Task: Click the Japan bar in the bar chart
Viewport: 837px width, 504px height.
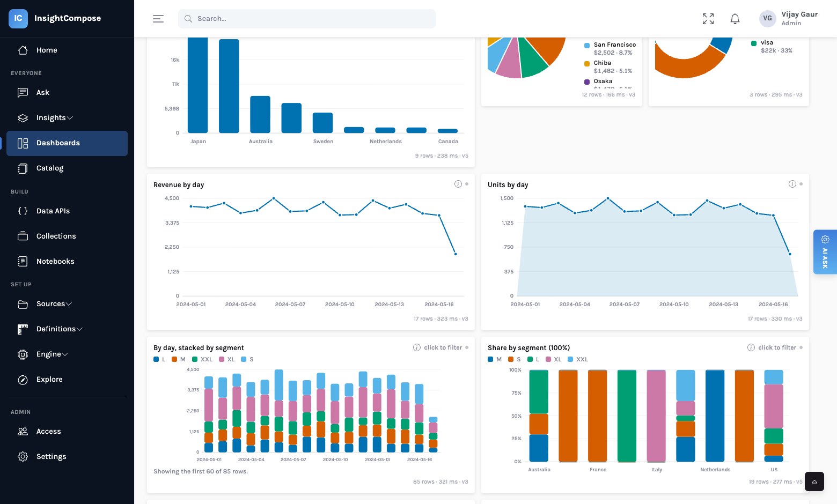Action: [x=198, y=85]
